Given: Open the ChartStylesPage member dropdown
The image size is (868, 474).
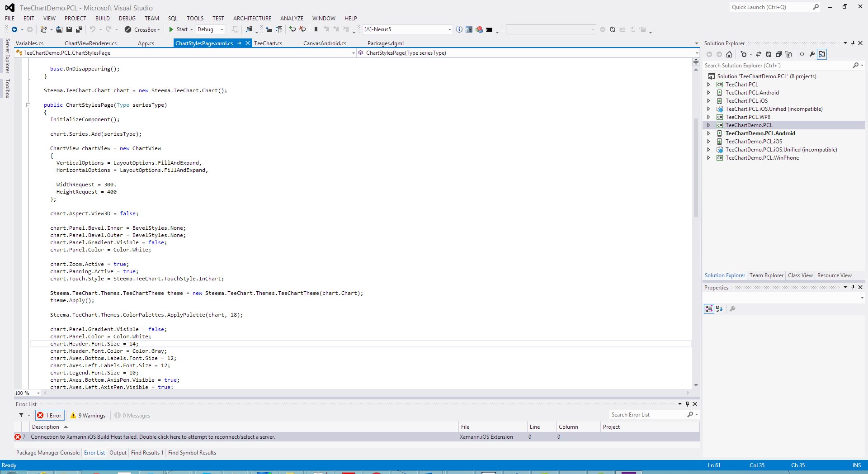Looking at the screenshot, I should [528, 53].
